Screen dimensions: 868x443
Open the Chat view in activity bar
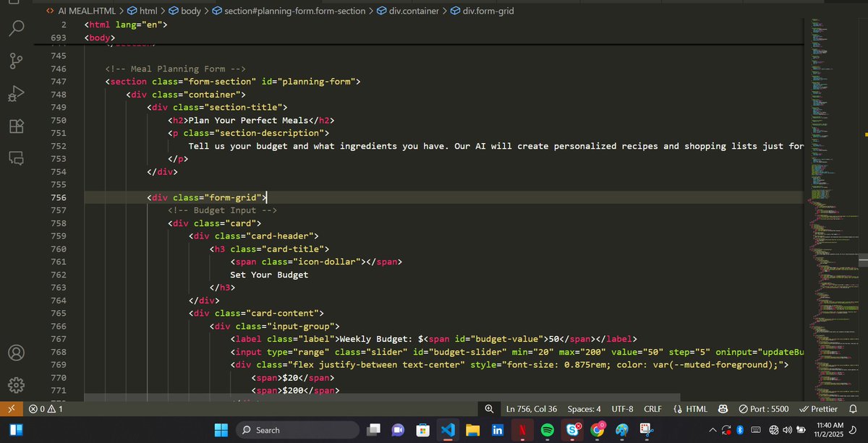(17, 158)
